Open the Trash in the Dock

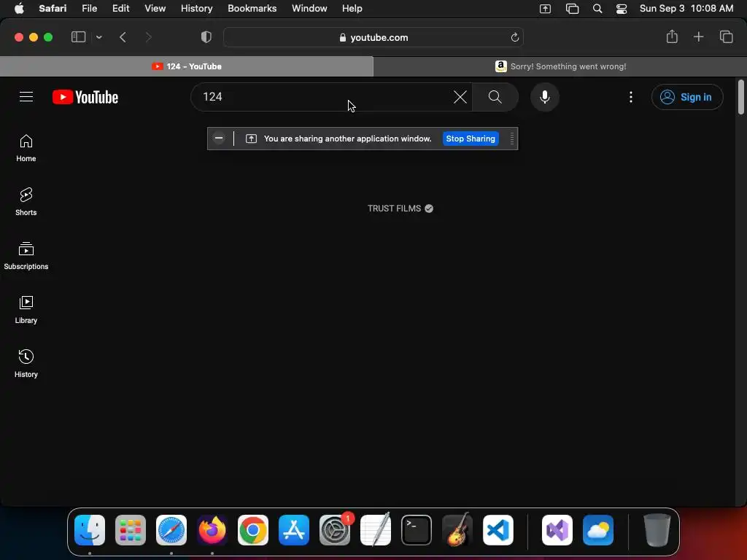tap(657, 530)
